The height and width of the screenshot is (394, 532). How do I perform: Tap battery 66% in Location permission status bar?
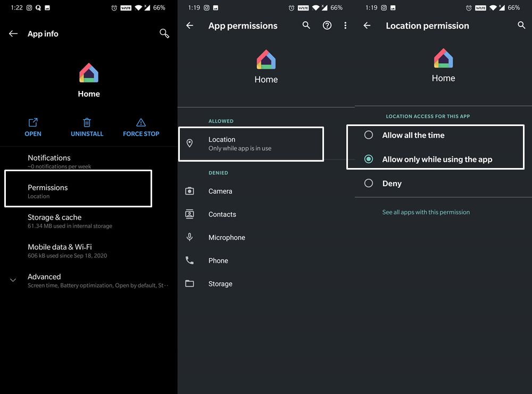(514, 8)
